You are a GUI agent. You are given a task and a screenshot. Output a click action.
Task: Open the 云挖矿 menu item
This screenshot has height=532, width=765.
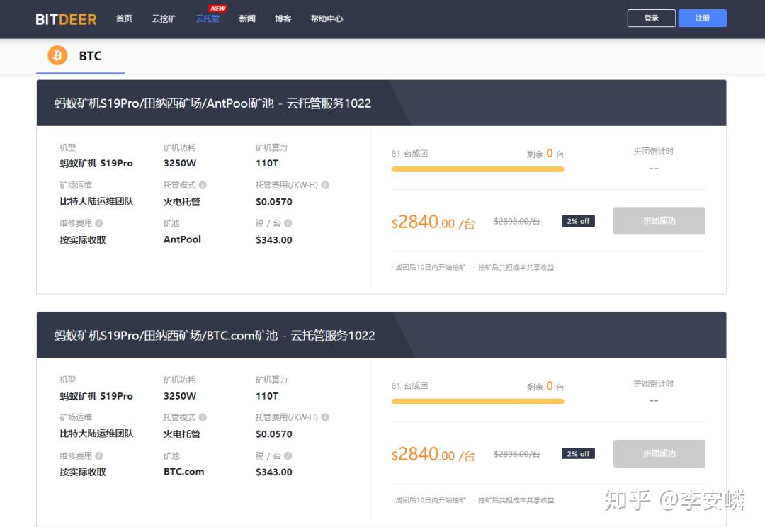pos(163,19)
